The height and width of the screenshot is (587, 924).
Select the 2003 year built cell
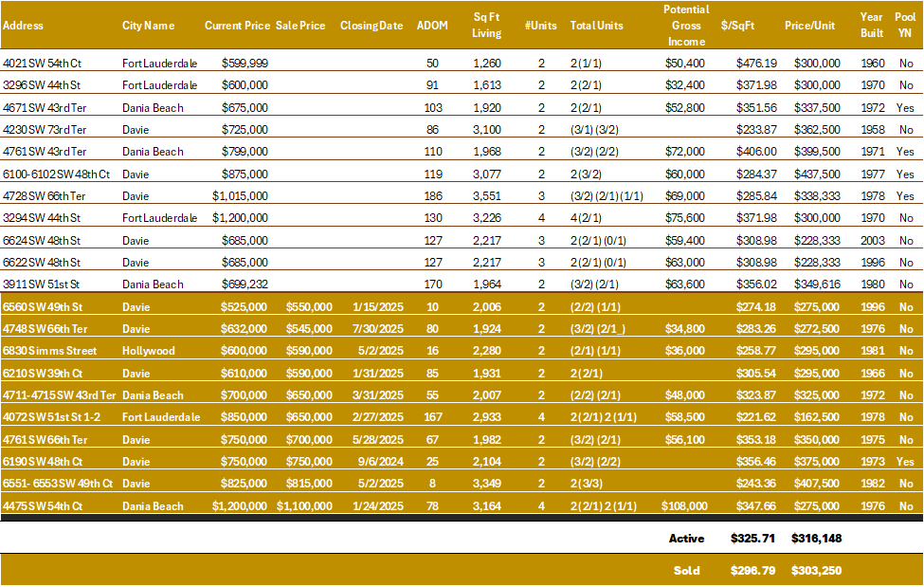(872, 240)
